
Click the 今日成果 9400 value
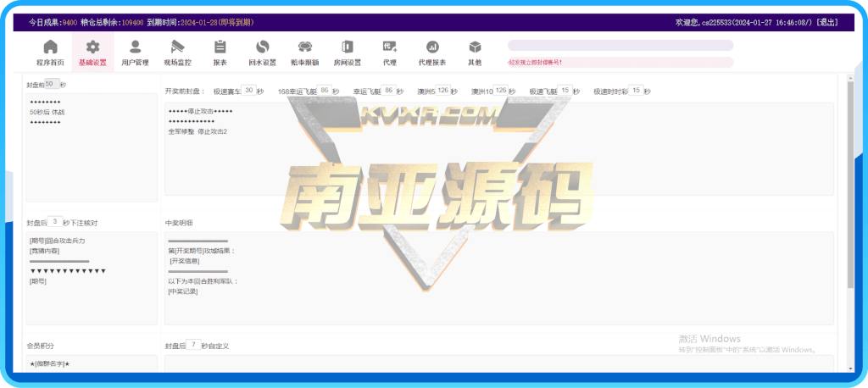pos(70,23)
